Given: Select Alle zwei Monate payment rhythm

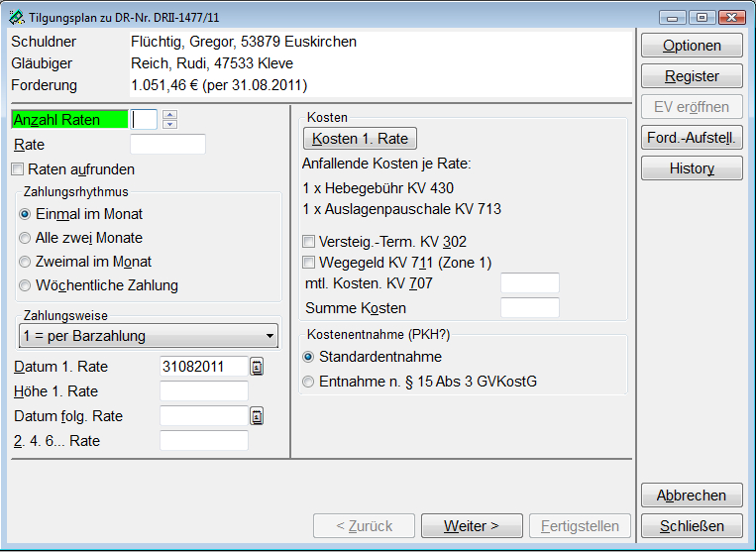Looking at the screenshot, I should click(x=25, y=238).
